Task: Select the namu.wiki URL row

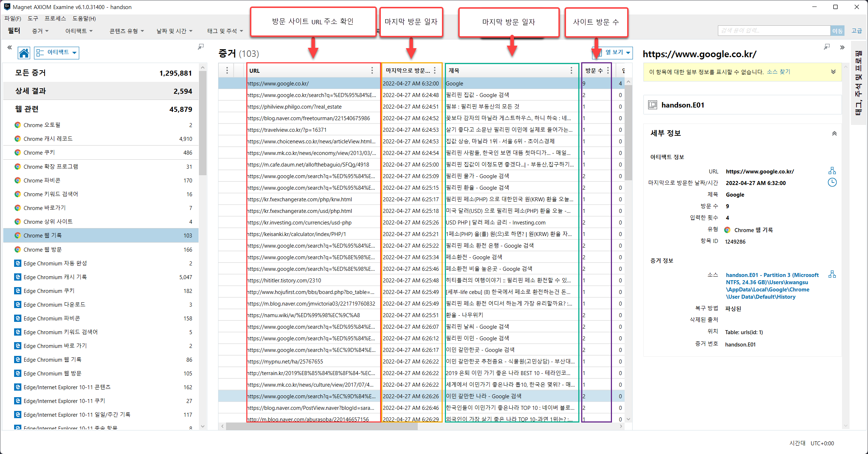Action: pos(421,315)
